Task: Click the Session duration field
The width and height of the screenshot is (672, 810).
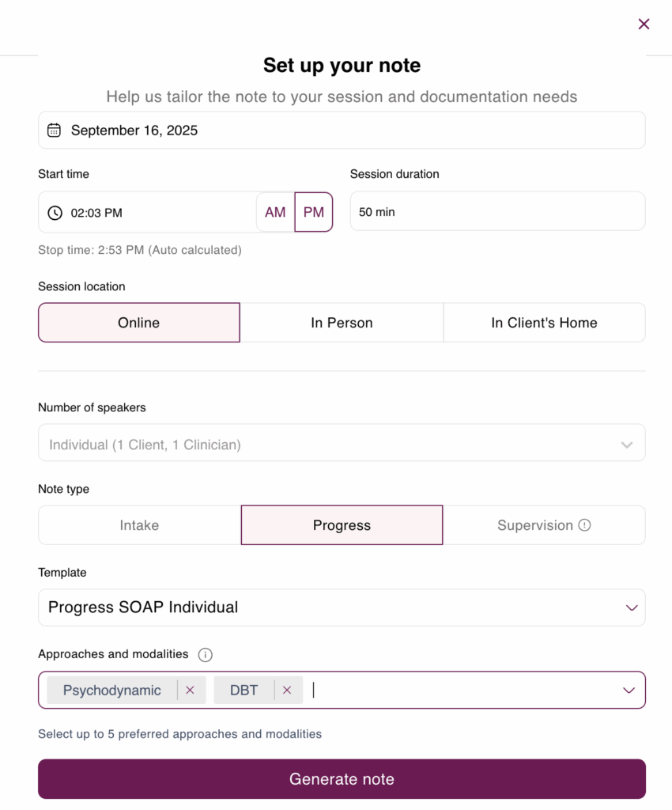Action: (497, 212)
